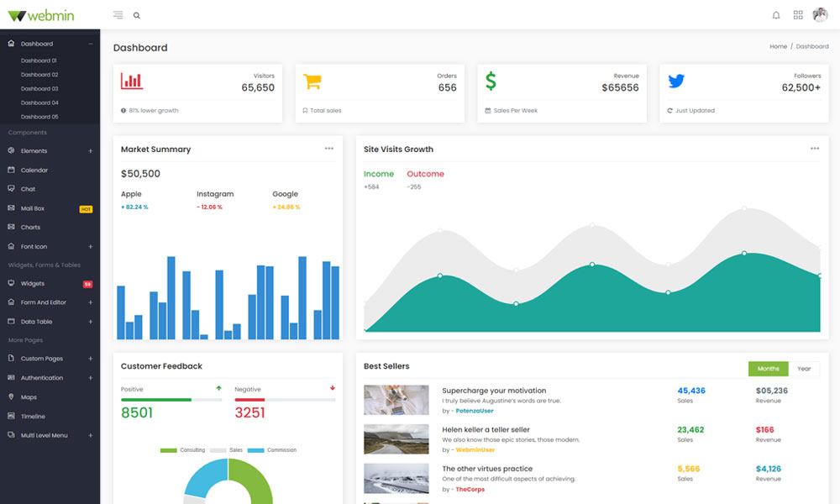Click the hamburger menu toggle icon

[x=118, y=15]
